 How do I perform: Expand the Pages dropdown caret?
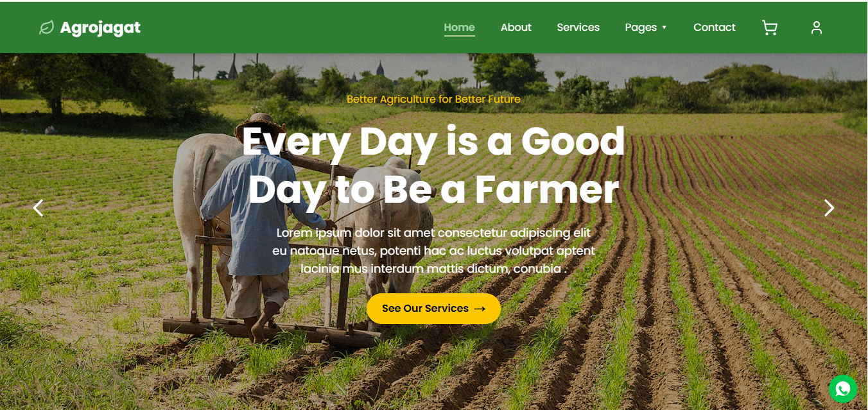(664, 28)
